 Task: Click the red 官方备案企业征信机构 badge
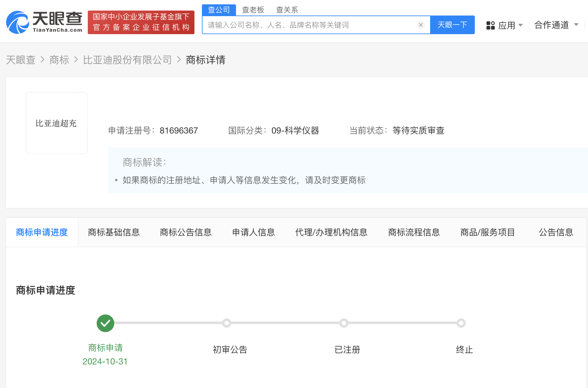click(141, 22)
